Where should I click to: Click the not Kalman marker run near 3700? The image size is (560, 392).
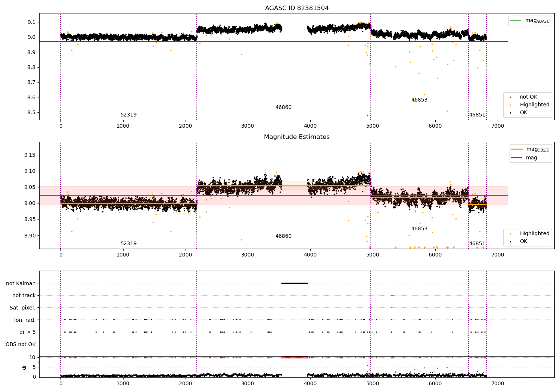295,283
